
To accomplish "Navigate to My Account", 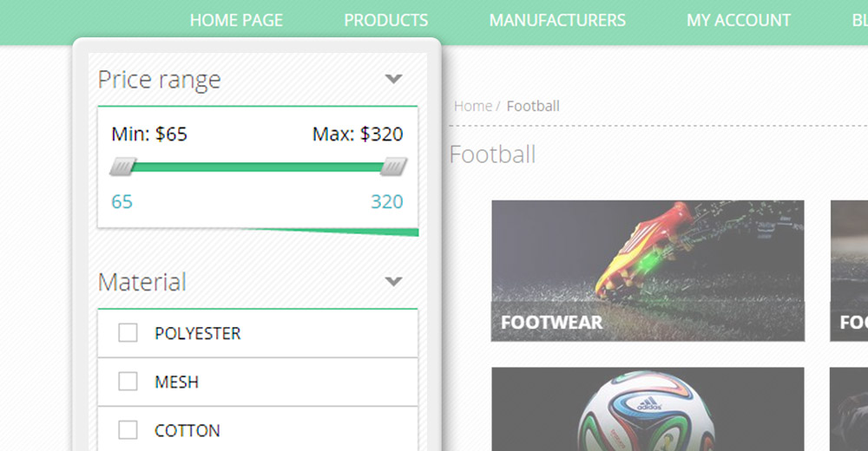I will point(739,20).
